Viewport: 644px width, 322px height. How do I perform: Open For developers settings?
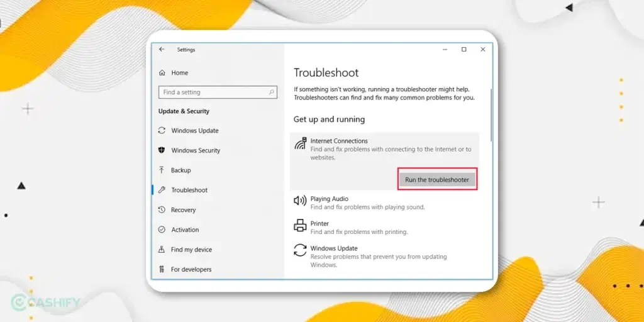point(191,269)
